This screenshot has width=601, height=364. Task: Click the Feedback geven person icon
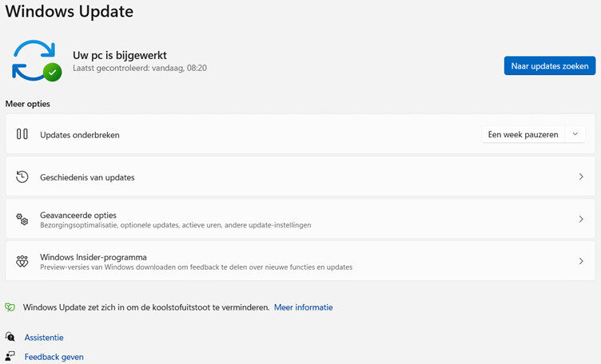click(10, 356)
